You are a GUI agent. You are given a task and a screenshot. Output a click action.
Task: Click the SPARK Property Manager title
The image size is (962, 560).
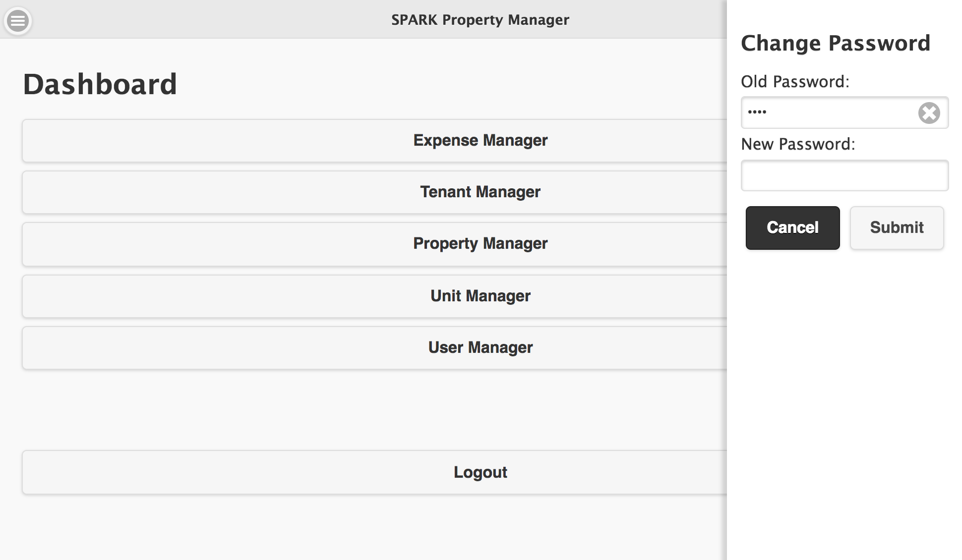(480, 20)
